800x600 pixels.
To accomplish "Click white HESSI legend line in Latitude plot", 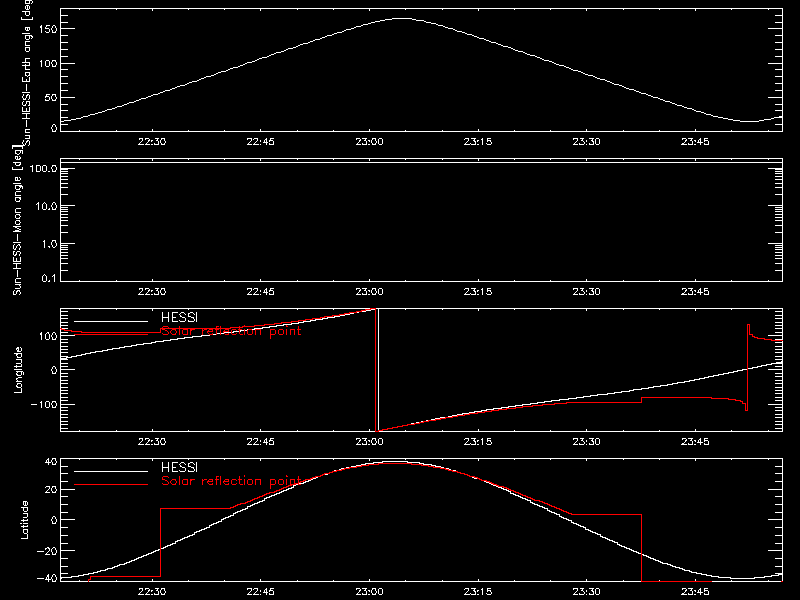I will click(x=111, y=471).
